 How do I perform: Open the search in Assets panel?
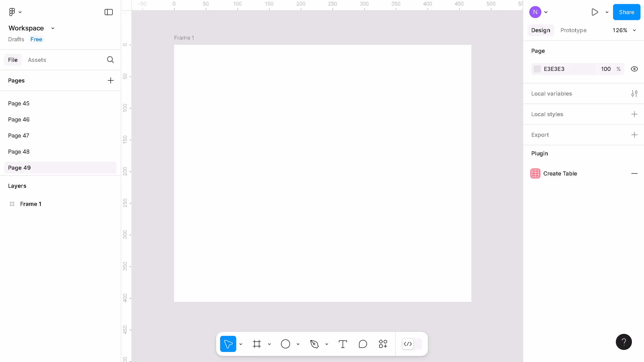pyautogui.click(x=110, y=60)
